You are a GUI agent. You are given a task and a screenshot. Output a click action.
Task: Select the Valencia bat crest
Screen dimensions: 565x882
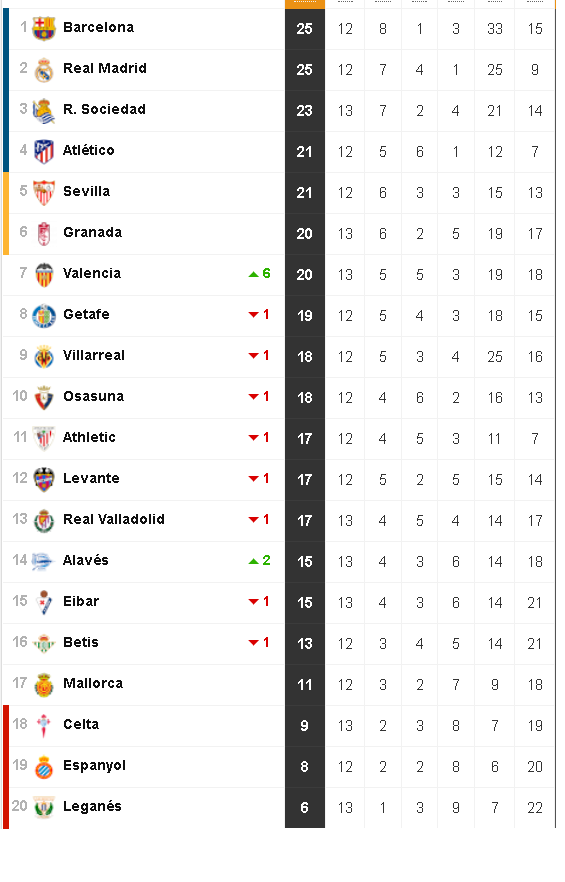coord(44,275)
